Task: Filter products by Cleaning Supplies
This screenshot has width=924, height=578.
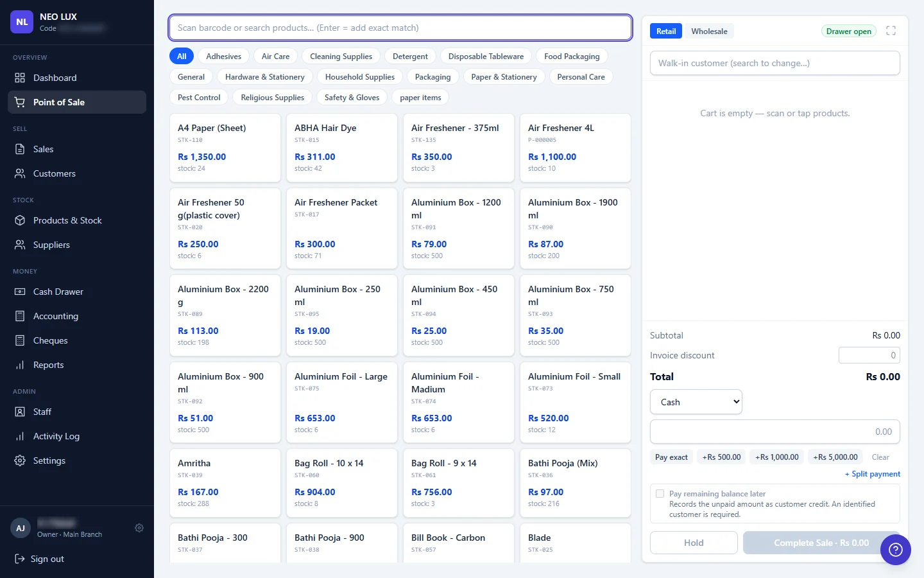Action: click(341, 57)
